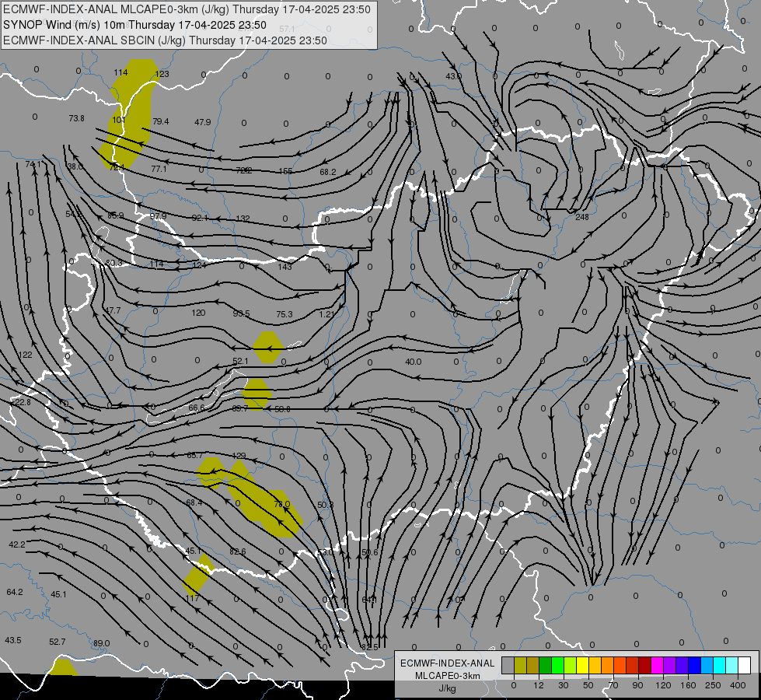This screenshot has height=700, width=761.
Task: Click the map value 117
Action: [192, 598]
